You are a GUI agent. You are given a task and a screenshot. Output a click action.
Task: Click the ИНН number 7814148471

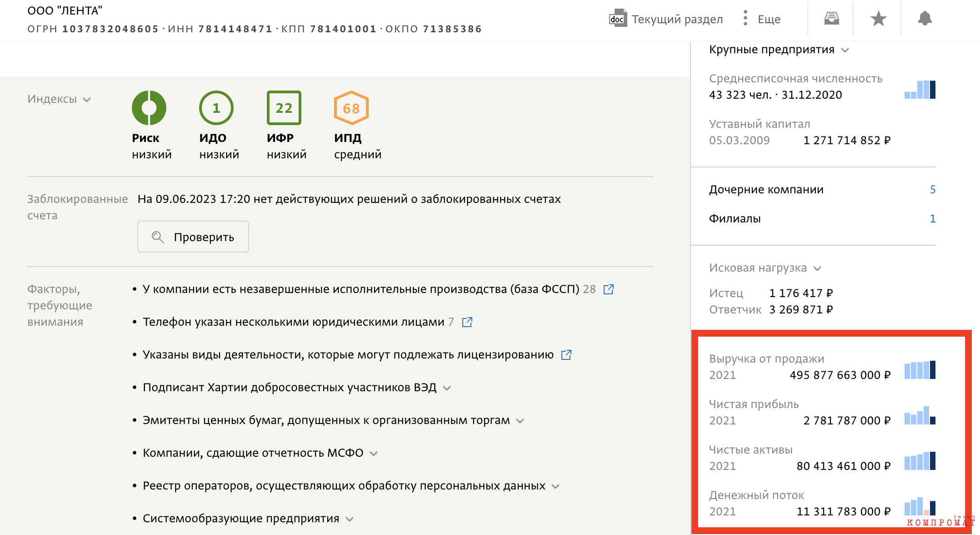235,29
